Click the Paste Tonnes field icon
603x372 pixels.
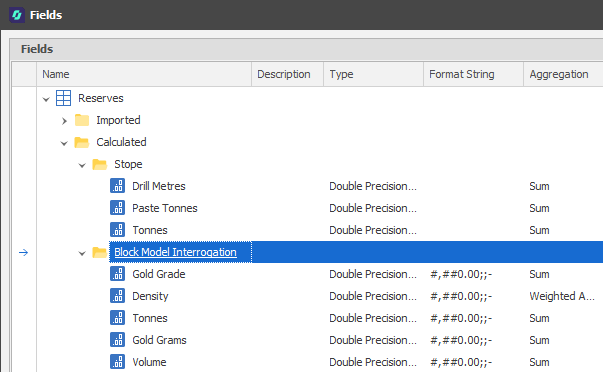pyautogui.click(x=117, y=208)
